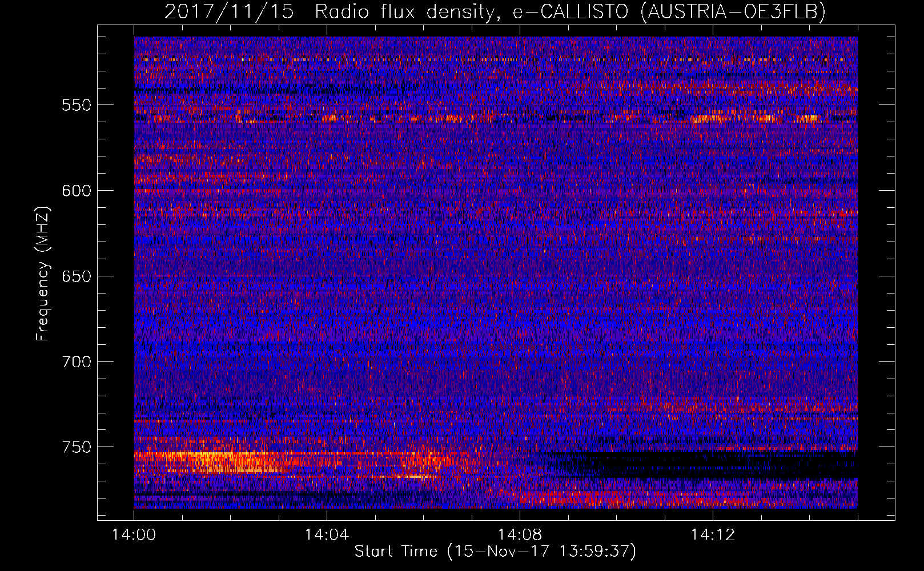The image size is (924, 571).
Task: Click the 600 frequency tick label
Action: coord(77,191)
